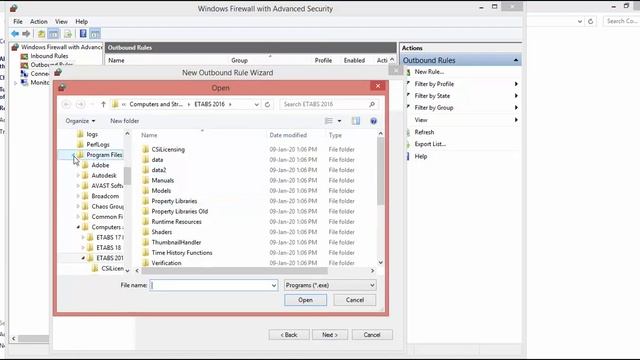Toggle Show/Hide Console Tree toolbar icon

(53, 33)
